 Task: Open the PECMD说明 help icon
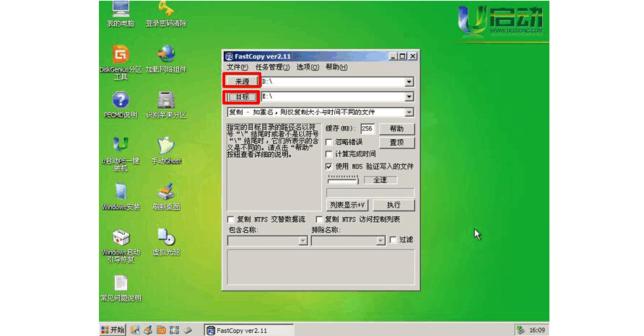121,101
